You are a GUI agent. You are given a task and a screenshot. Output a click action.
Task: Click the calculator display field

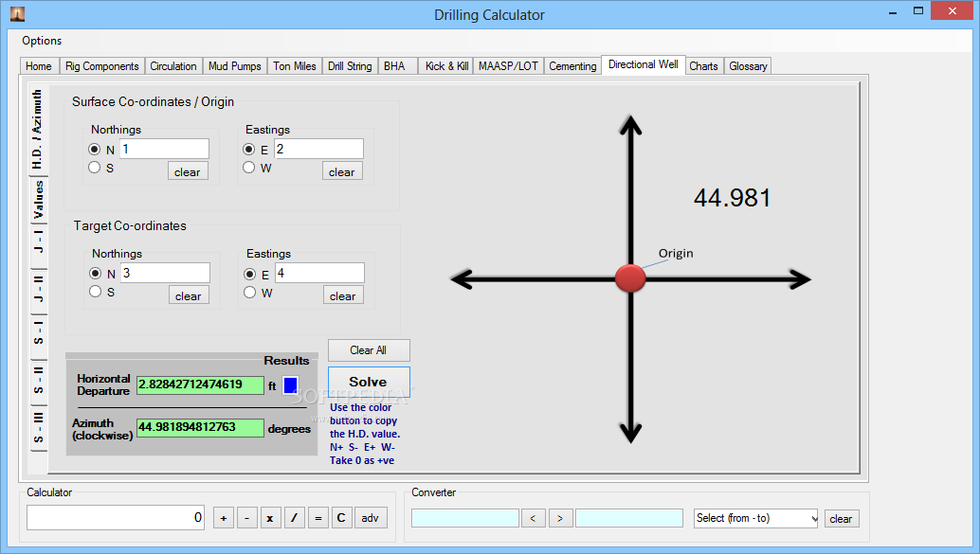click(116, 517)
